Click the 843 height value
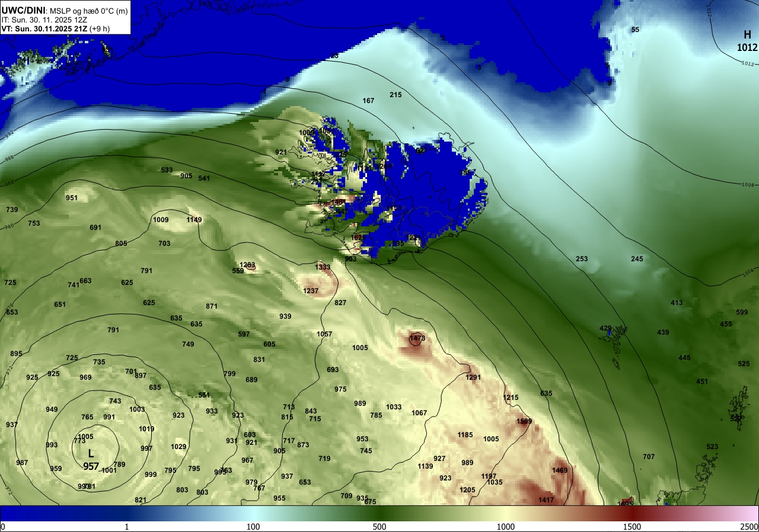Image resolution: width=759 pixels, height=532 pixels. [x=311, y=411]
